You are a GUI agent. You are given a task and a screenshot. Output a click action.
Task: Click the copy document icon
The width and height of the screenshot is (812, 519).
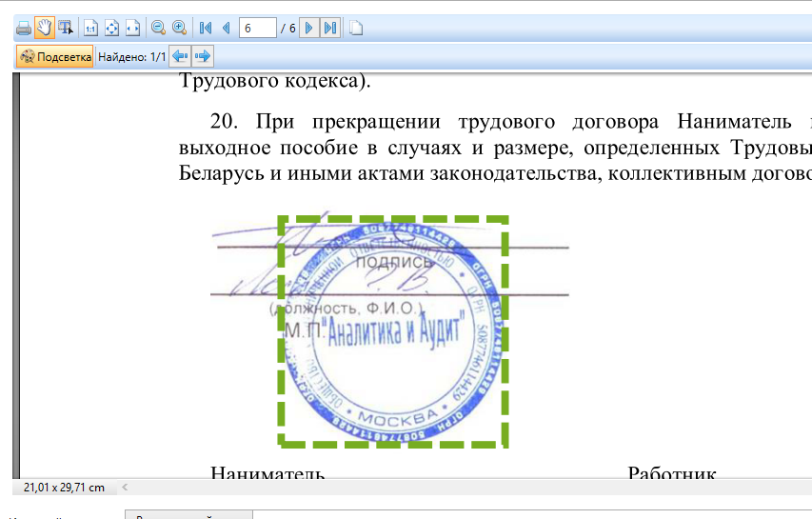tap(355, 28)
